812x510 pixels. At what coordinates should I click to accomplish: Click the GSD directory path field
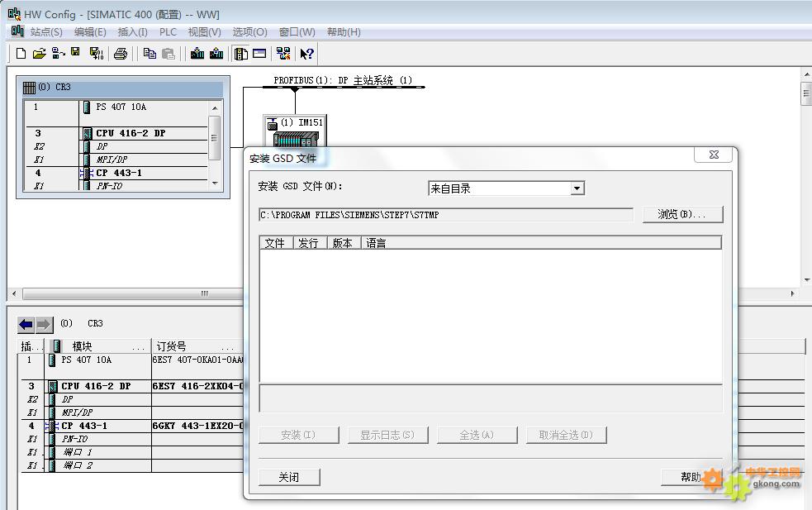[445, 215]
